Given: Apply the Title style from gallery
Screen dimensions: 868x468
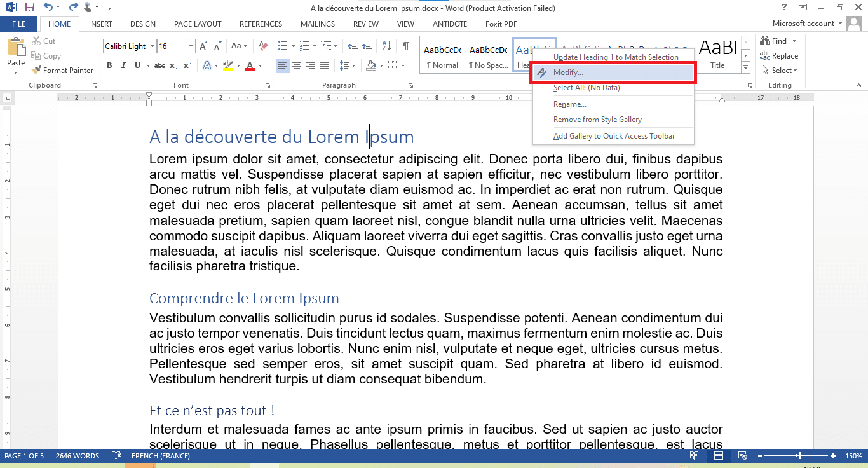Looking at the screenshot, I should point(717,55).
